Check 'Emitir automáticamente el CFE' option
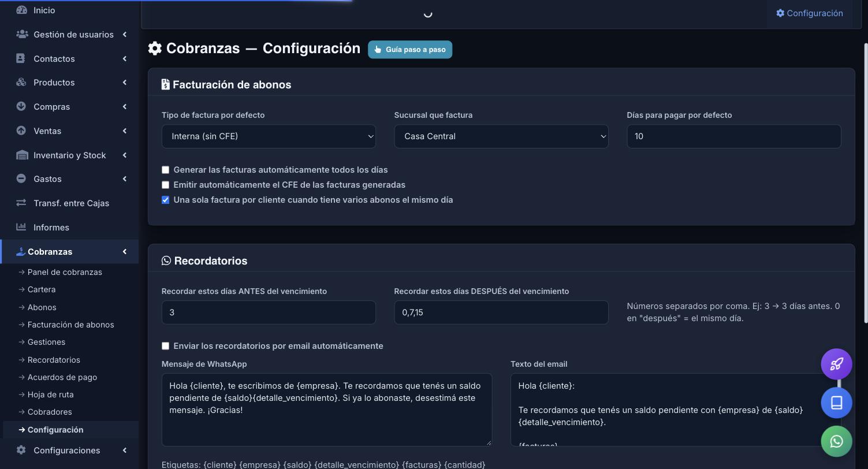Viewport: 868px width, 469px height. click(x=165, y=185)
